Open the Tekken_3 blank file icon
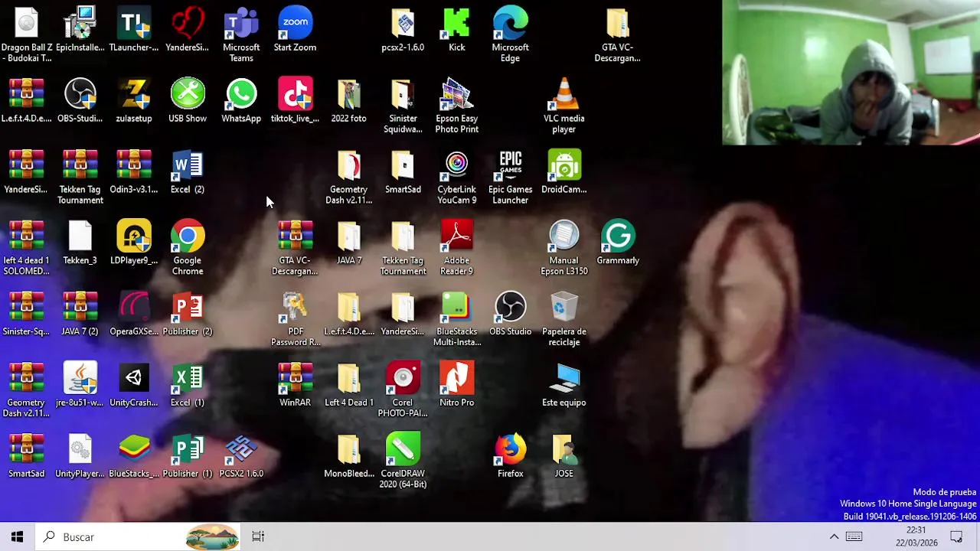Viewport: 980px width, 551px height. (80, 243)
